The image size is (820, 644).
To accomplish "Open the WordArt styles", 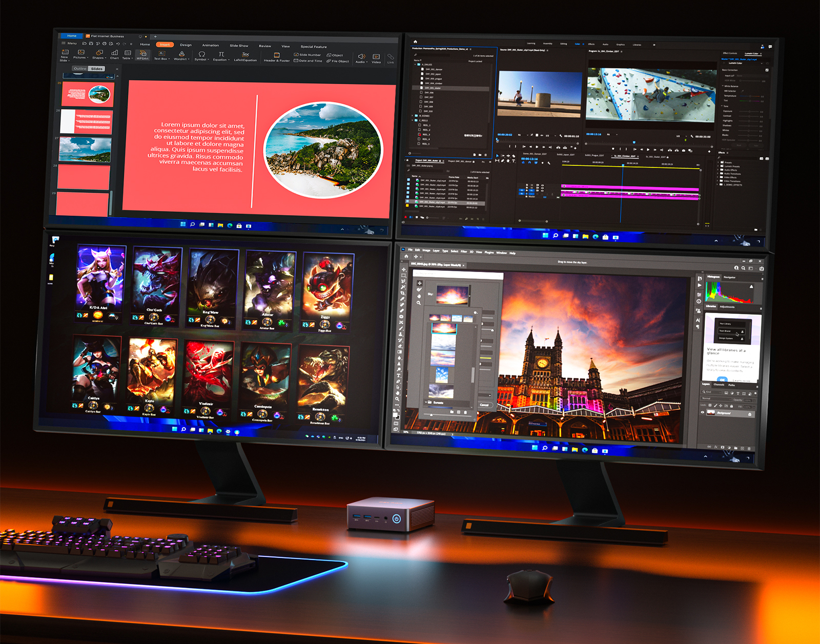I will click(x=181, y=55).
